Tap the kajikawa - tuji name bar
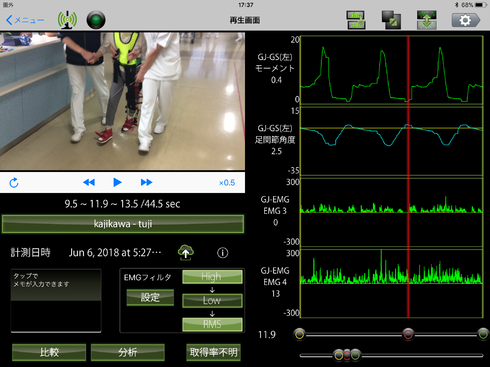Screen dimensions: 490x367 [x=123, y=224]
